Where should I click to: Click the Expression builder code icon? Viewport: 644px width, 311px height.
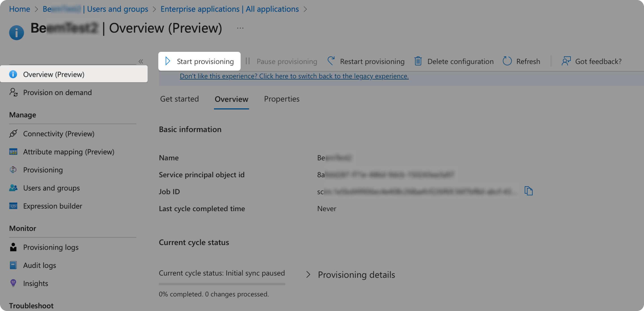pyautogui.click(x=13, y=206)
